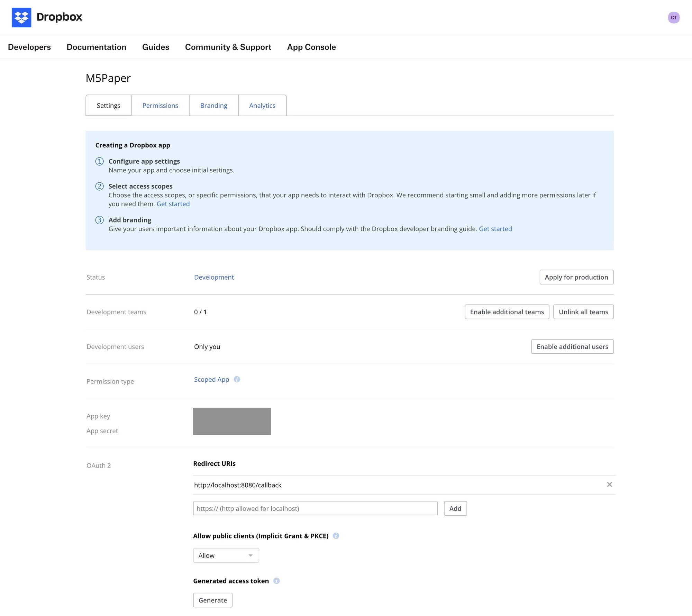Remove the localhost callback redirect URI

click(x=610, y=484)
